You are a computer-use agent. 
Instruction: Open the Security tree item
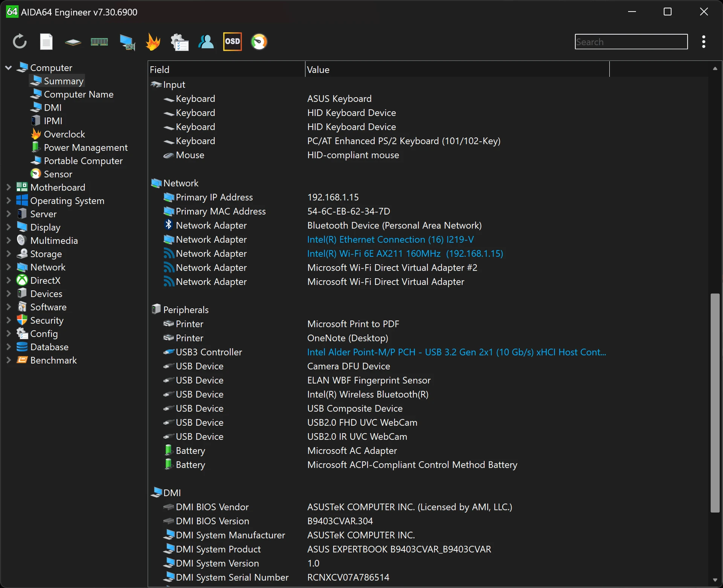40,320
